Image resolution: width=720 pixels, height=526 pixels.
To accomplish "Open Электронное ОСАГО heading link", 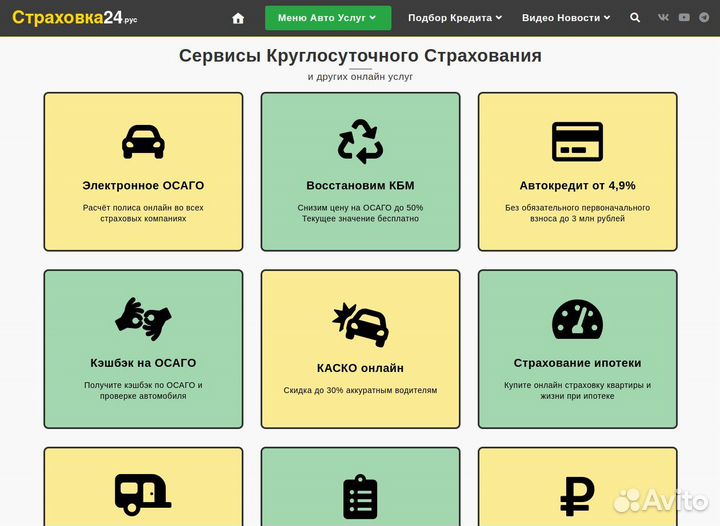I will (x=143, y=185).
